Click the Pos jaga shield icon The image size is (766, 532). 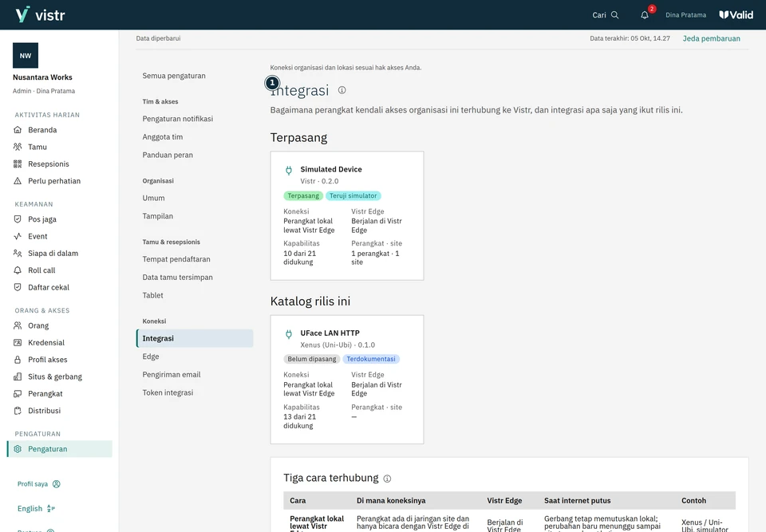(x=18, y=219)
